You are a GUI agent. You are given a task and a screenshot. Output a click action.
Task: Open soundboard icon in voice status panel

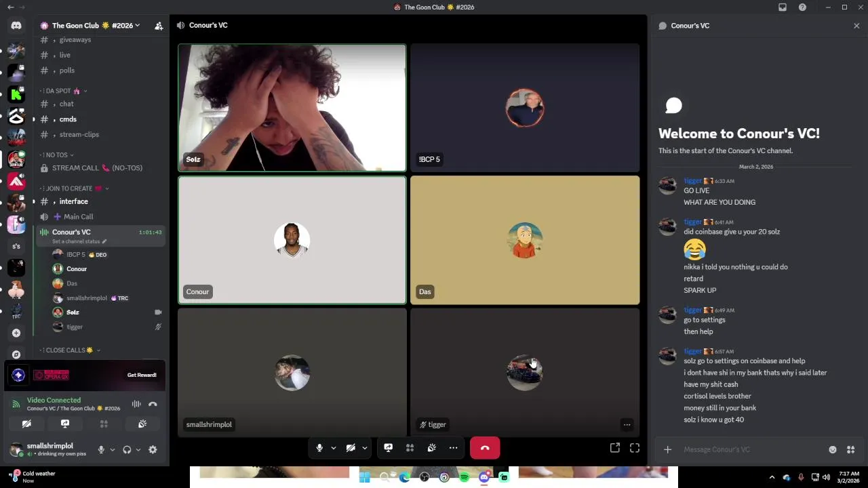coord(142,424)
